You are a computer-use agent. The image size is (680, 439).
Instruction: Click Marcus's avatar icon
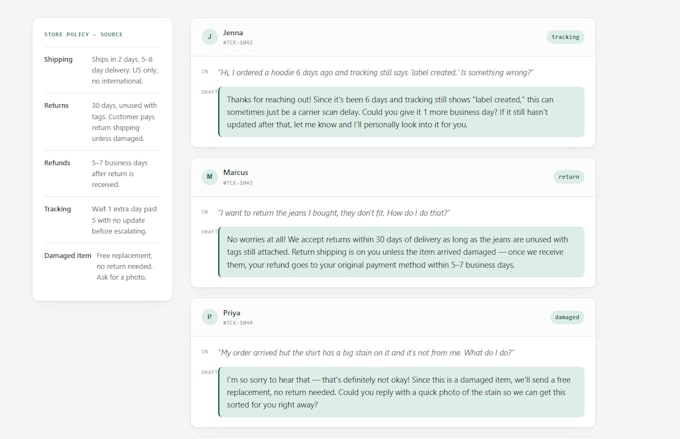coord(209,177)
